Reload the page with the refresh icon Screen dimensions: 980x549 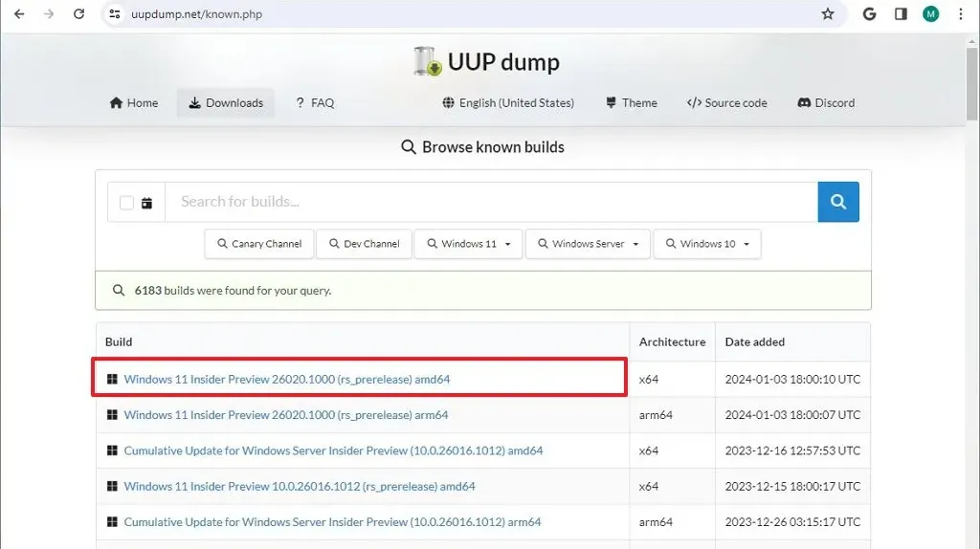tap(78, 13)
